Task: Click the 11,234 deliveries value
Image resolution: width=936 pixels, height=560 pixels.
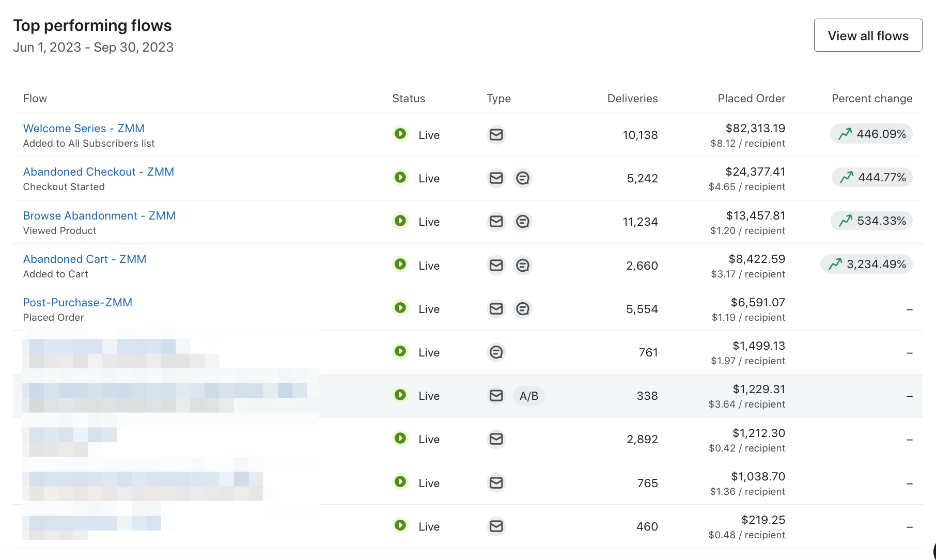Action: [640, 222]
